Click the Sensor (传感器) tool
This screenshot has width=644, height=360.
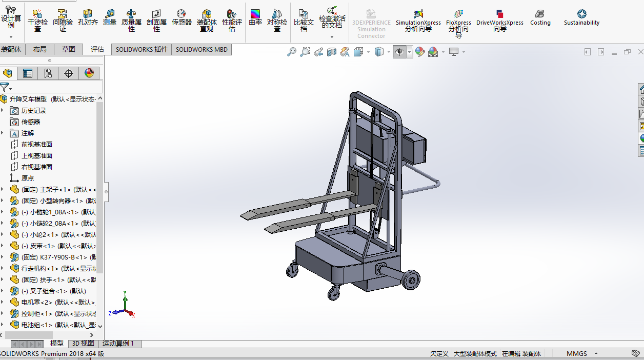pyautogui.click(x=182, y=17)
